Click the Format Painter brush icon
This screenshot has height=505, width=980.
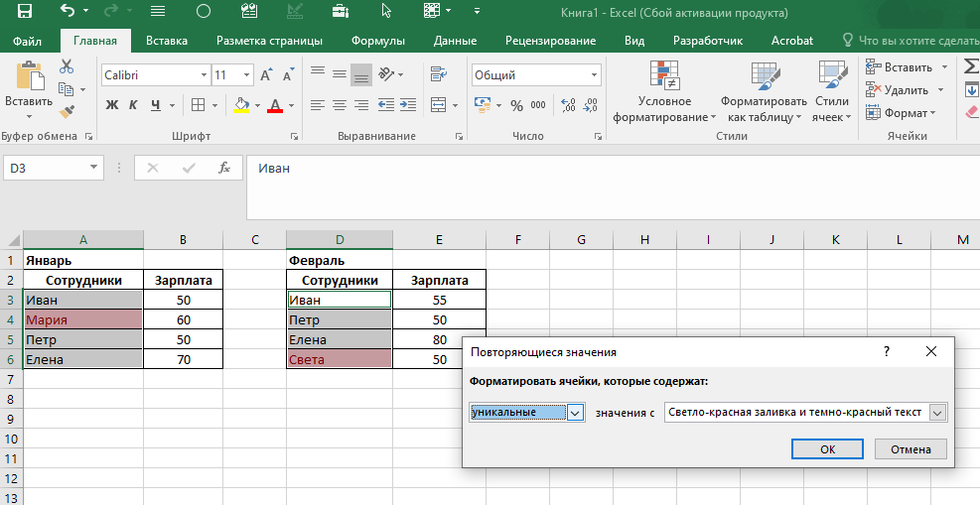pos(67,111)
